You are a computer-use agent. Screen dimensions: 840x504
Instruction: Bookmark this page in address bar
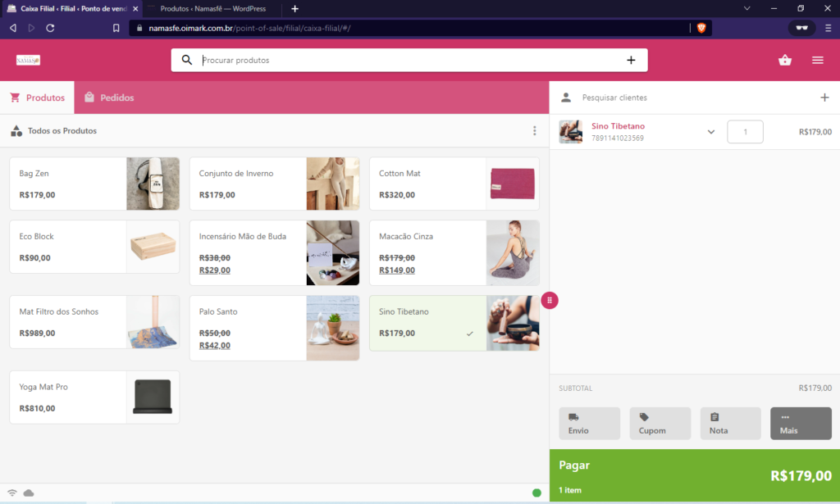coord(116,28)
